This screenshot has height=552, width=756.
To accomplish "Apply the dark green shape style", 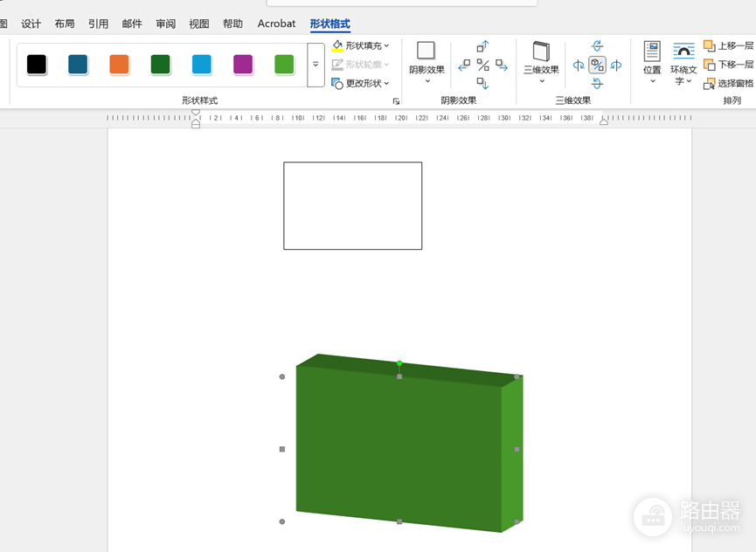I will coord(161,65).
